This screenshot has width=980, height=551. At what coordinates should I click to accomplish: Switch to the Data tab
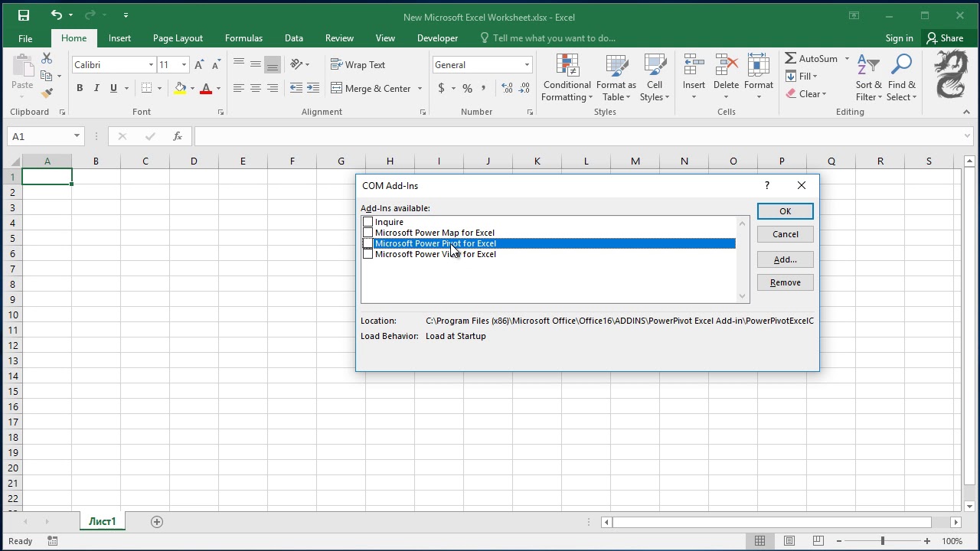pos(293,38)
